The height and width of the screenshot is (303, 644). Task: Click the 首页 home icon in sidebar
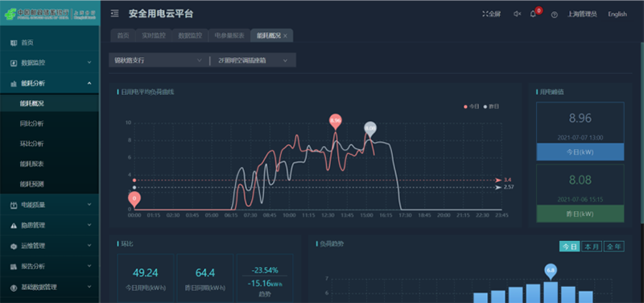coord(14,43)
